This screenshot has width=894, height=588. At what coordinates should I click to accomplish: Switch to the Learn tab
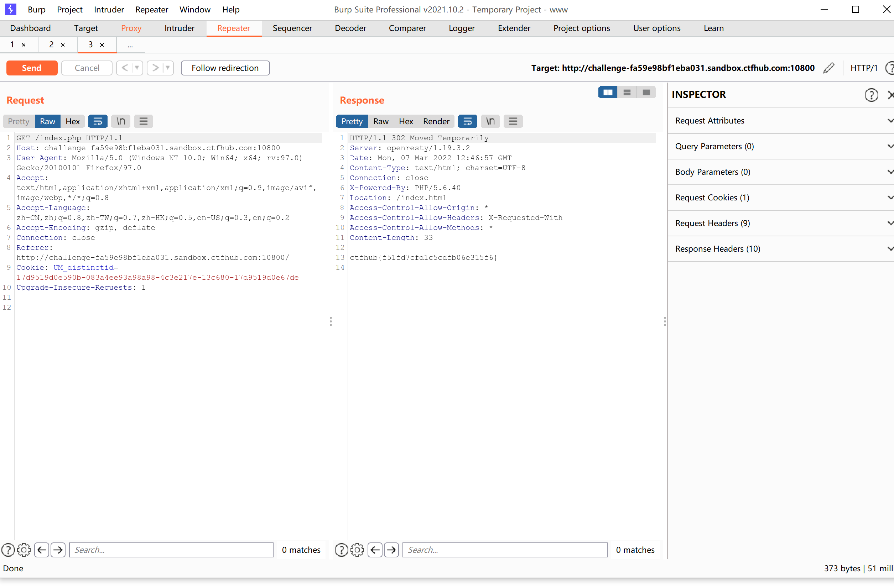point(713,28)
